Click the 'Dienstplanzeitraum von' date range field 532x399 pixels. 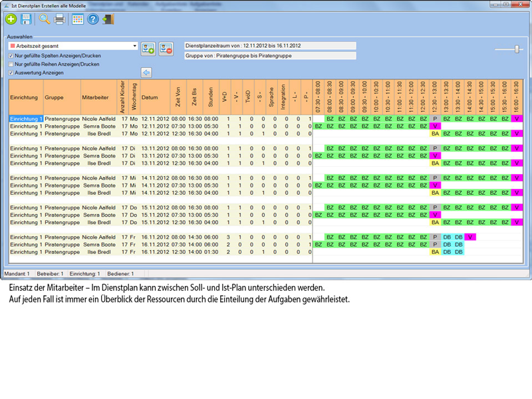(x=270, y=46)
